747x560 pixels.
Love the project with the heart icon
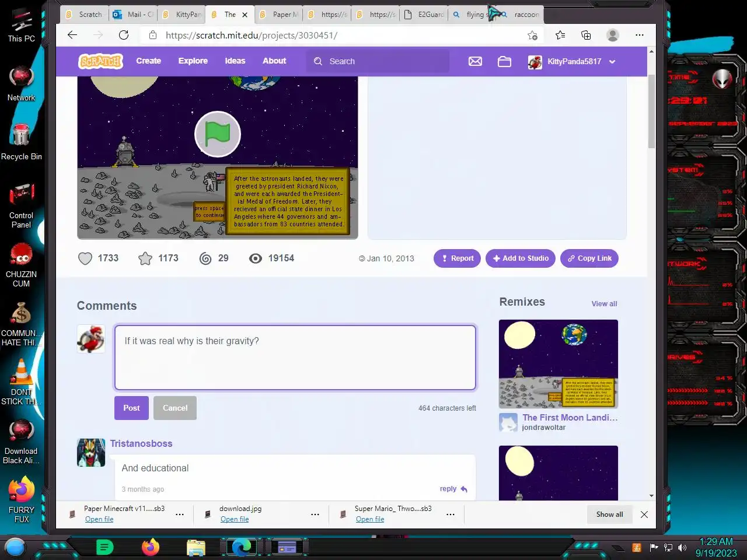pyautogui.click(x=85, y=258)
